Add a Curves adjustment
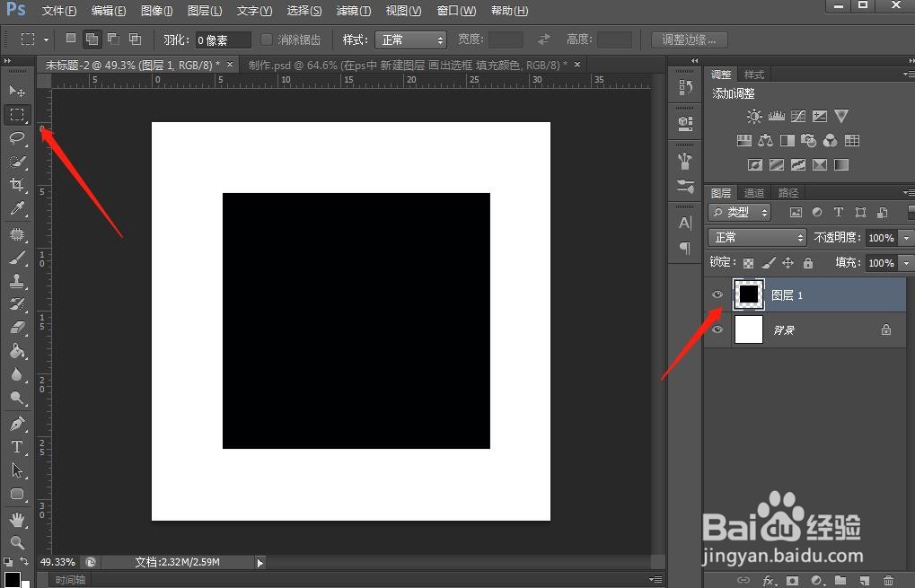915x588 pixels. (x=797, y=116)
